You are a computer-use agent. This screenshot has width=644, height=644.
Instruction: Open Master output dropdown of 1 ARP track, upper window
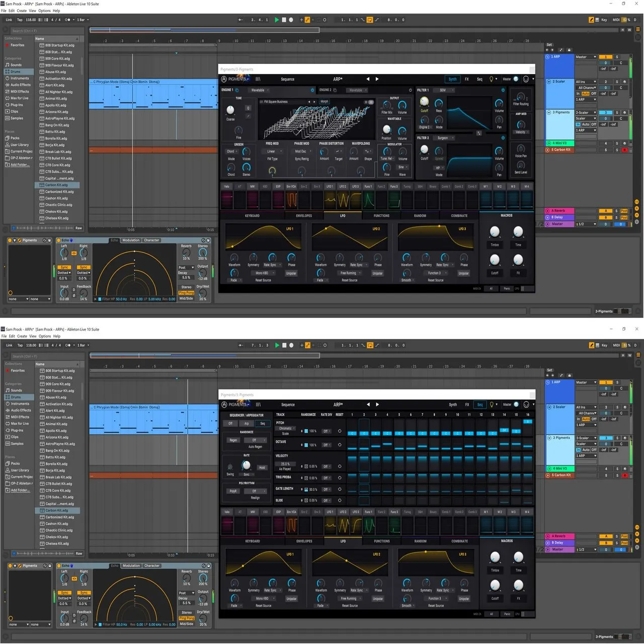tap(586, 57)
